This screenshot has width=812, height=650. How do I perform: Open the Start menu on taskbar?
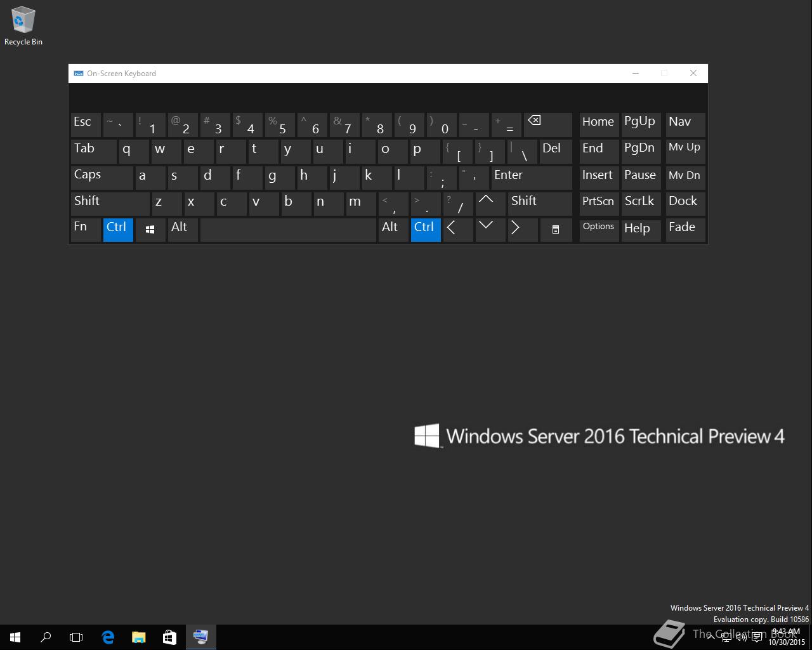click(x=15, y=637)
